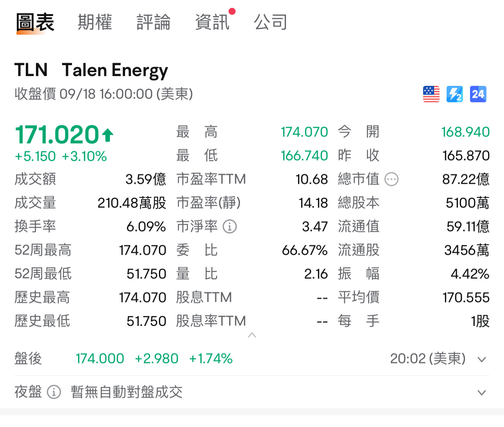Tap the after-hours percent +1.74%

pos(211,359)
